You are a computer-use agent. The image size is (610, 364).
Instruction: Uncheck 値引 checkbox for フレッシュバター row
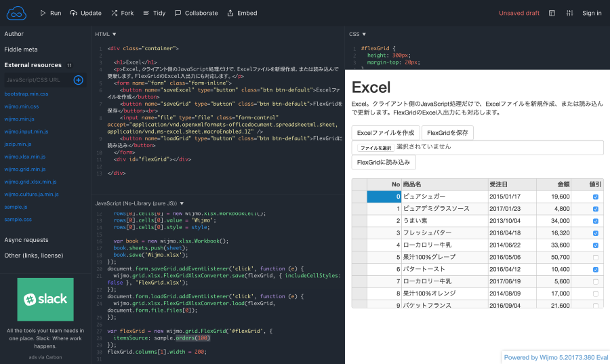[x=596, y=233]
